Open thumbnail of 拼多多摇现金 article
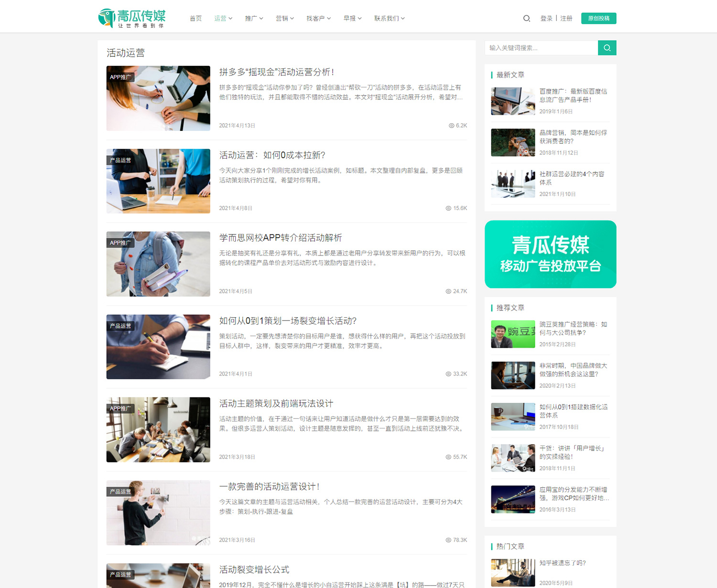Viewport: 717px width, 588px height. (158, 98)
